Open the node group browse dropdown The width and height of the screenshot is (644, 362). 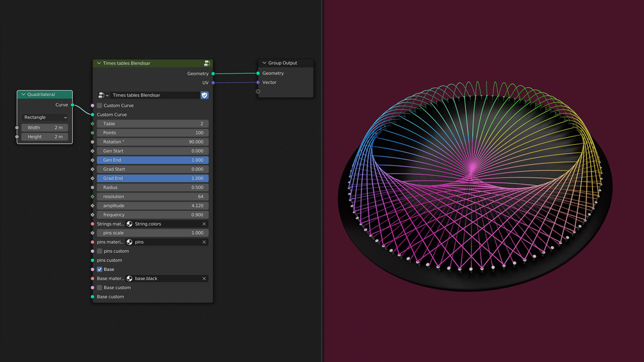point(104,95)
